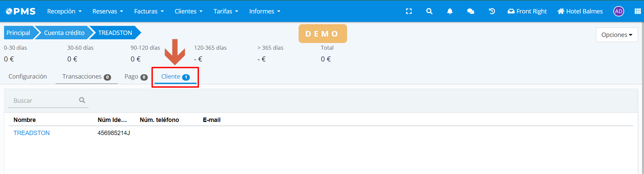Image resolution: width=644 pixels, height=174 pixels.
Task: Click into the Buscar search field
Action: point(44,100)
